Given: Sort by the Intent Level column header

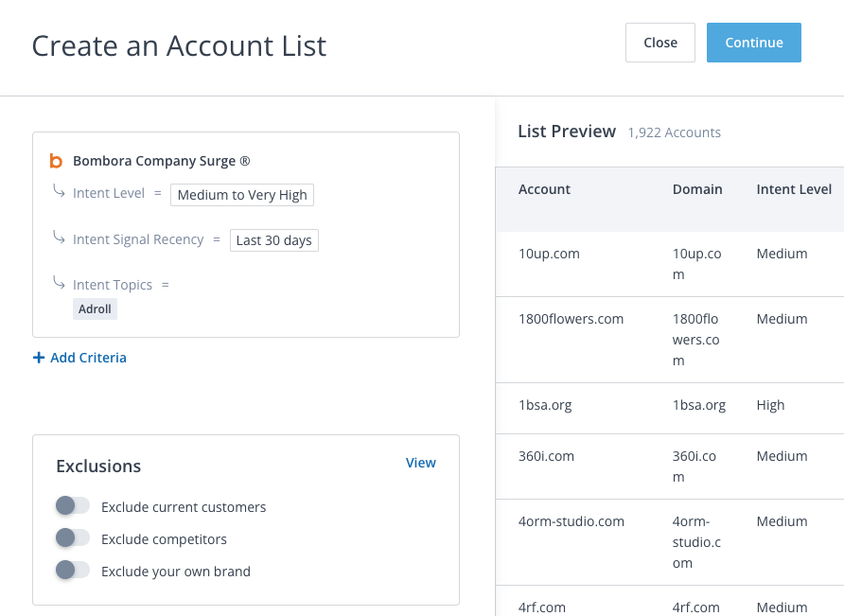Looking at the screenshot, I should tap(794, 189).
